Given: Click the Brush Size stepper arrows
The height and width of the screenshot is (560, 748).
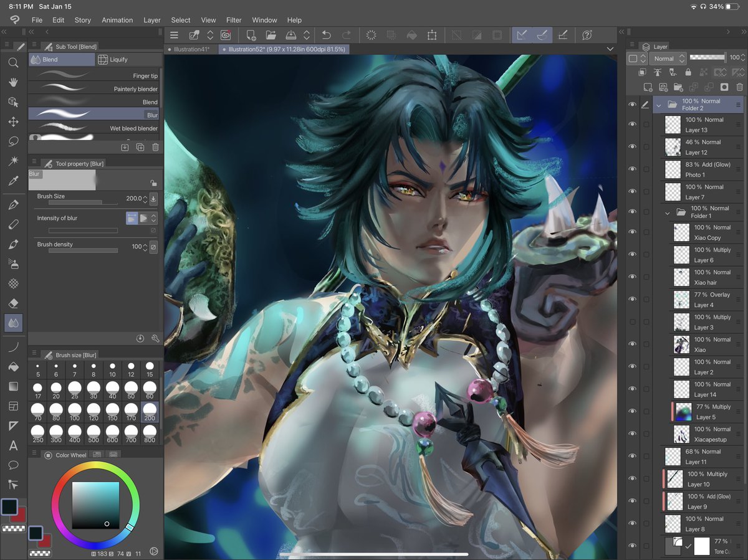Looking at the screenshot, I should point(145,199).
